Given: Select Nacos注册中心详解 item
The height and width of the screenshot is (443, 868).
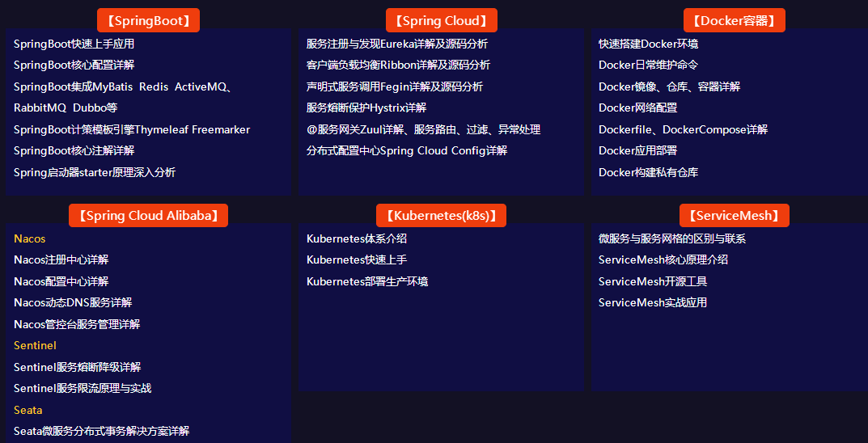Looking at the screenshot, I should click(x=61, y=259).
